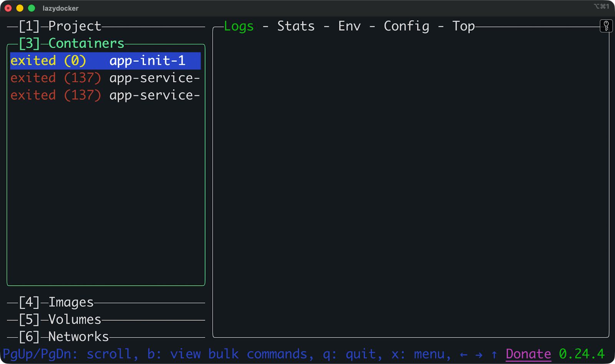615x364 pixels.
Task: Select the [1] Project panel header
Action: coord(60,26)
